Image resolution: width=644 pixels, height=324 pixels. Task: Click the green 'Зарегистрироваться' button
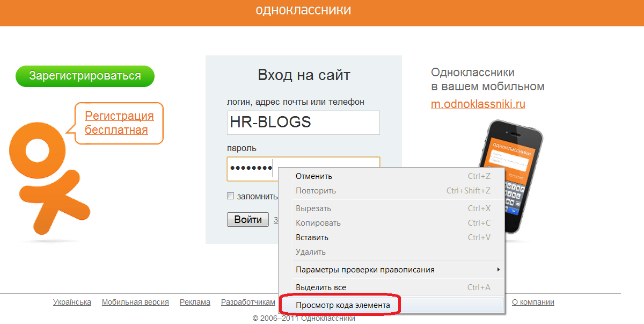point(85,76)
